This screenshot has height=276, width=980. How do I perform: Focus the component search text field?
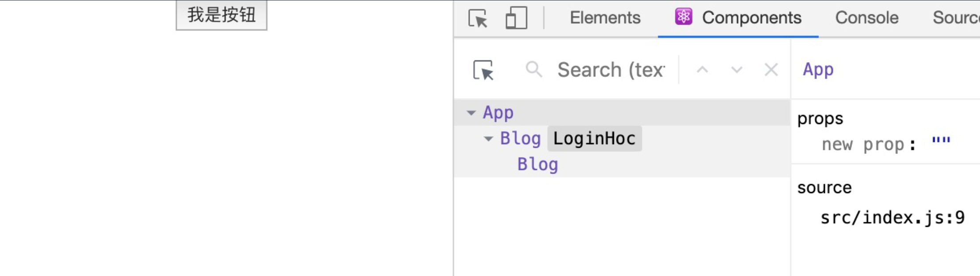[611, 70]
